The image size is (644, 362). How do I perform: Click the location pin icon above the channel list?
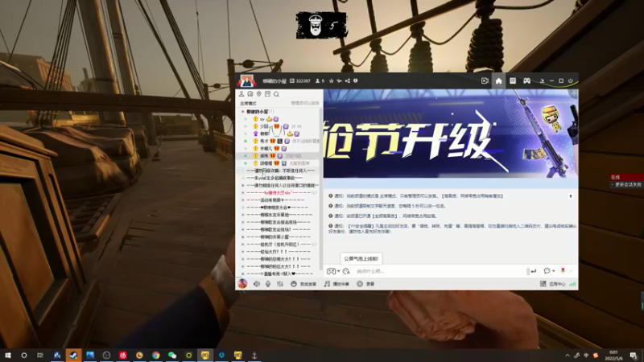(258, 94)
